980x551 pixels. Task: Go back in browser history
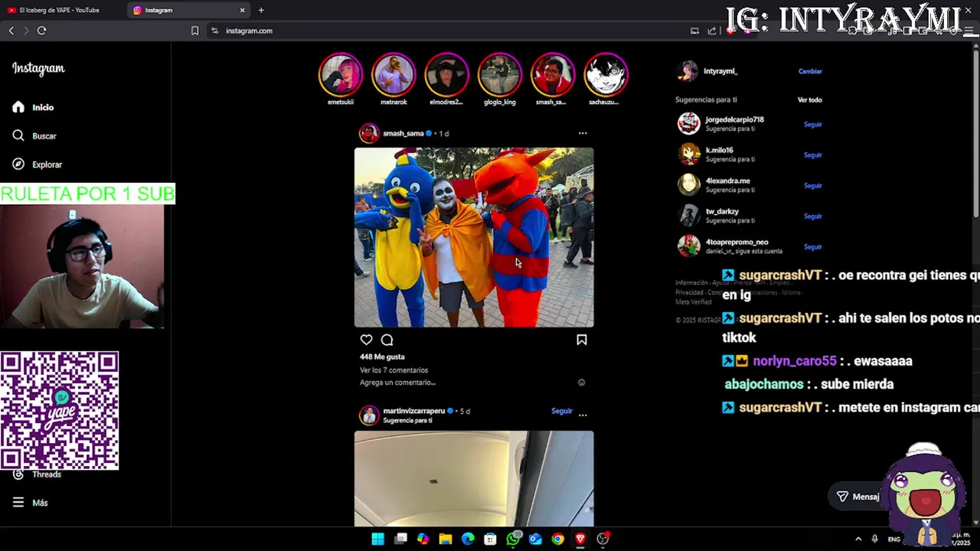pyautogui.click(x=11, y=31)
